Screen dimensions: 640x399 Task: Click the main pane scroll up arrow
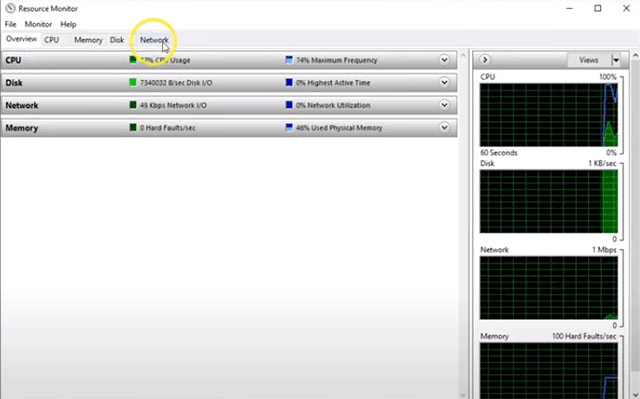point(463,55)
